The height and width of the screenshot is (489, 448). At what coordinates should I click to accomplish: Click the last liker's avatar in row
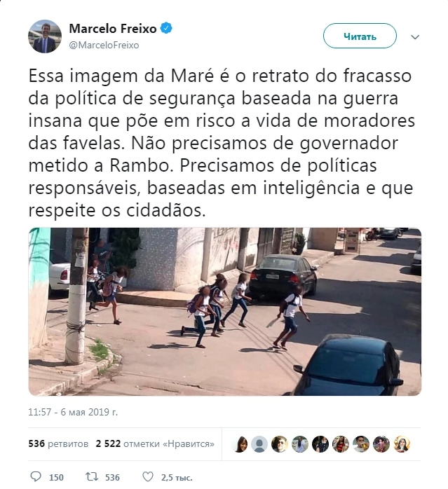coord(402,443)
